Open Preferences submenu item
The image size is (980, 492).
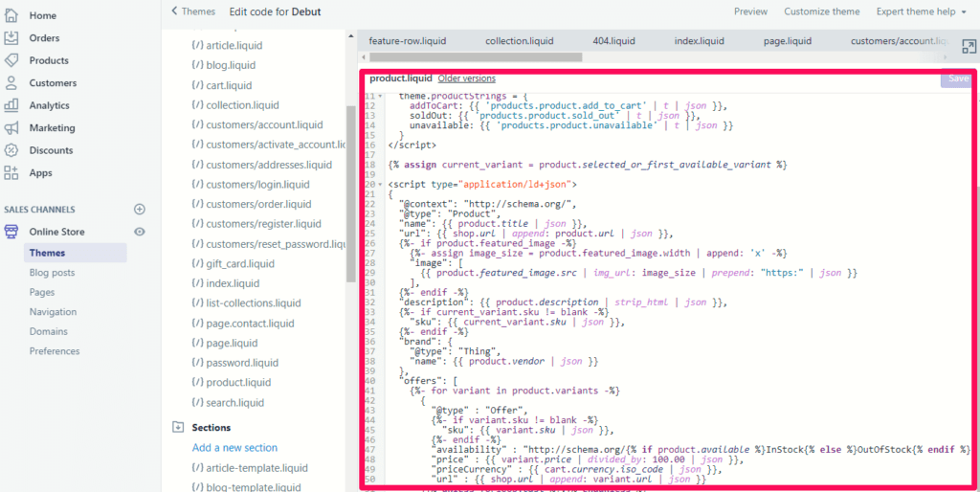(x=55, y=350)
